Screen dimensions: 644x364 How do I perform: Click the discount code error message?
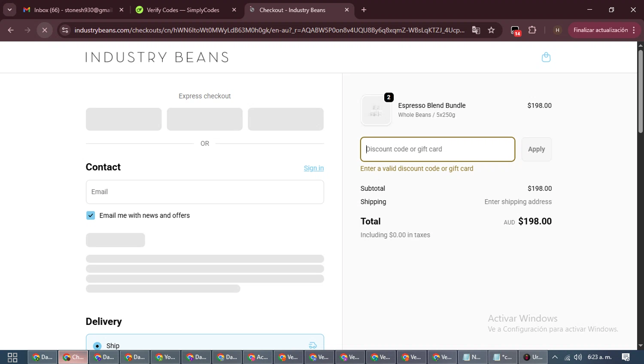(416, 168)
